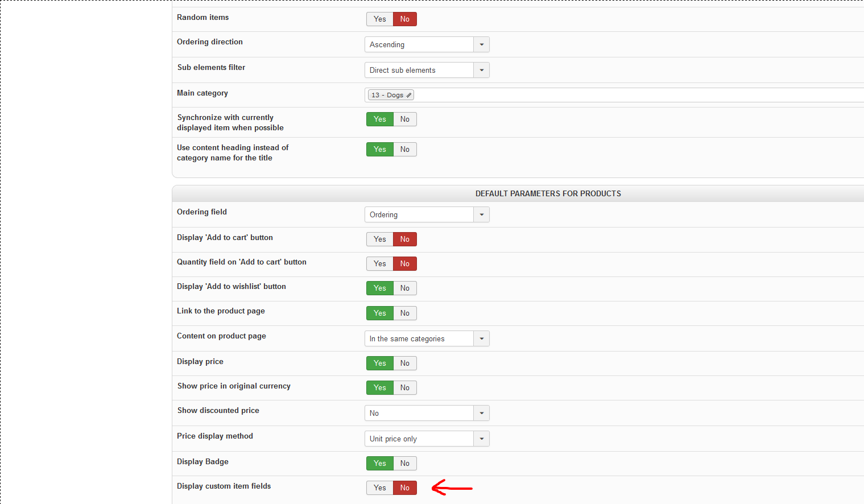This screenshot has height=504, width=864.
Task: Choose No for Synchronize with currently displayed item
Action: [x=405, y=119]
